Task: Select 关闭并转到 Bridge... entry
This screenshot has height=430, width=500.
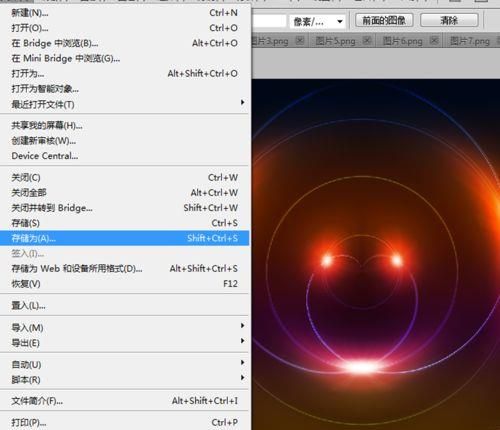Action: tap(124, 208)
